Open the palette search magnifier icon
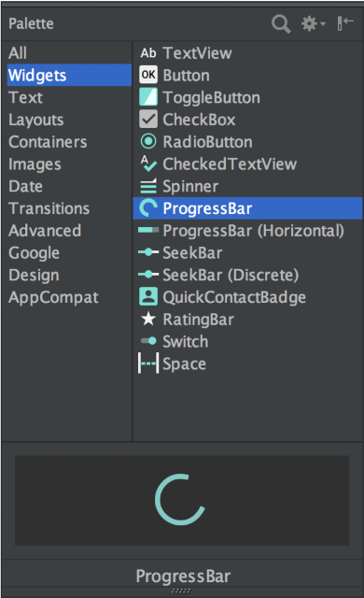 coord(281,24)
